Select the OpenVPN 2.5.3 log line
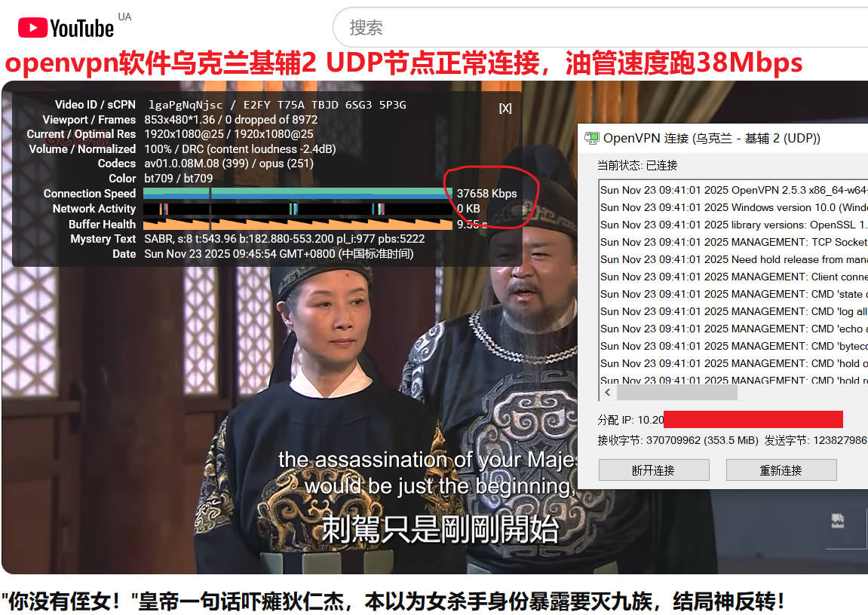 tap(733, 190)
